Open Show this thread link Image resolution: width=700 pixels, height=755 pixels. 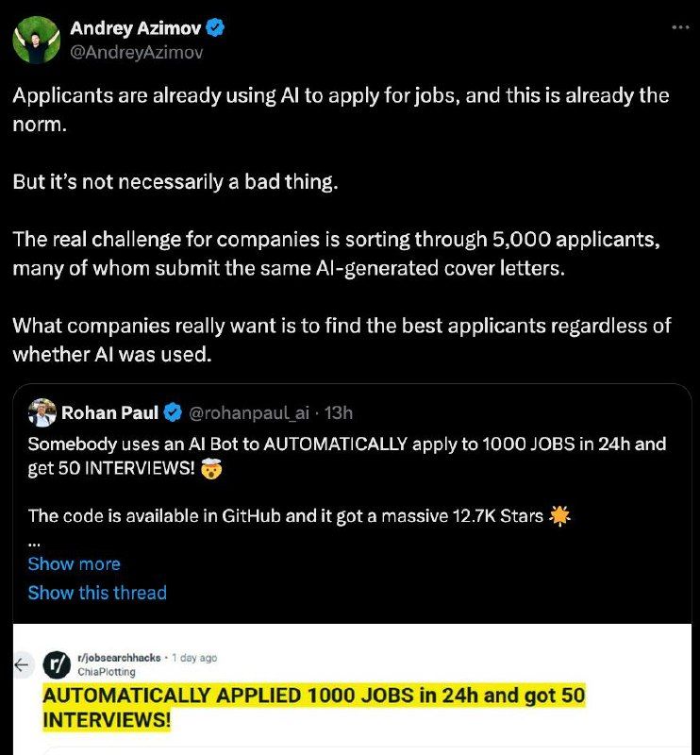coord(97,593)
